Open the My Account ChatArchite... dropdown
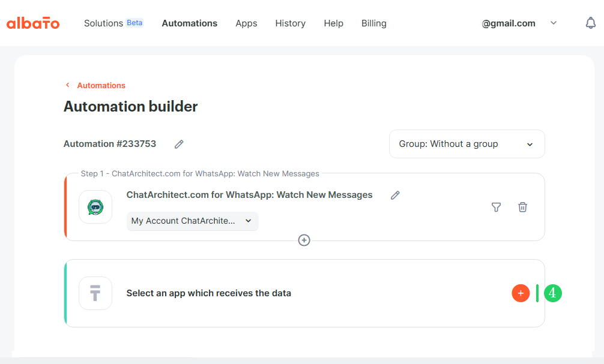604x364 pixels. [x=192, y=221]
